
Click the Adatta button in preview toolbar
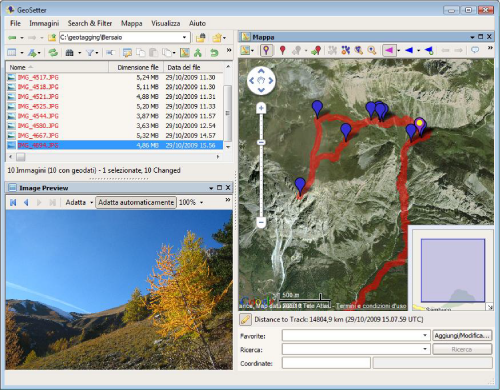coord(76,202)
